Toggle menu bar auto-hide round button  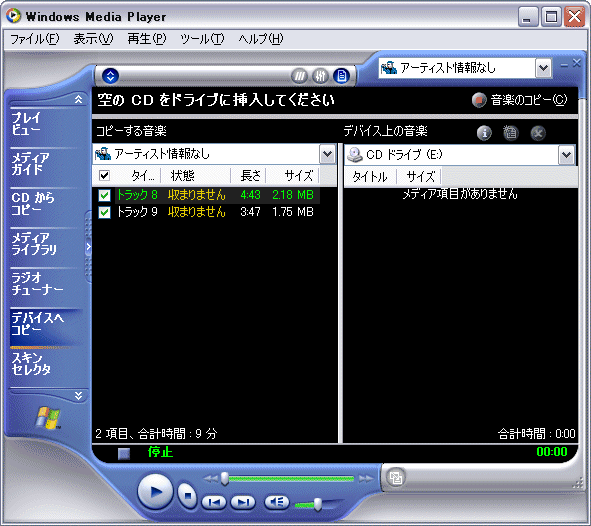coord(110,76)
